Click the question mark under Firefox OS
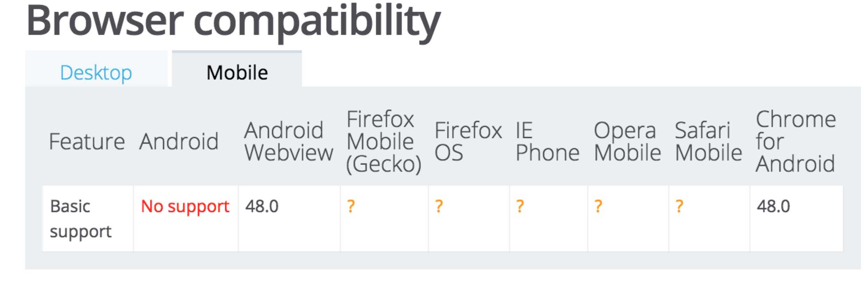This screenshot has height=282, width=868. (439, 206)
